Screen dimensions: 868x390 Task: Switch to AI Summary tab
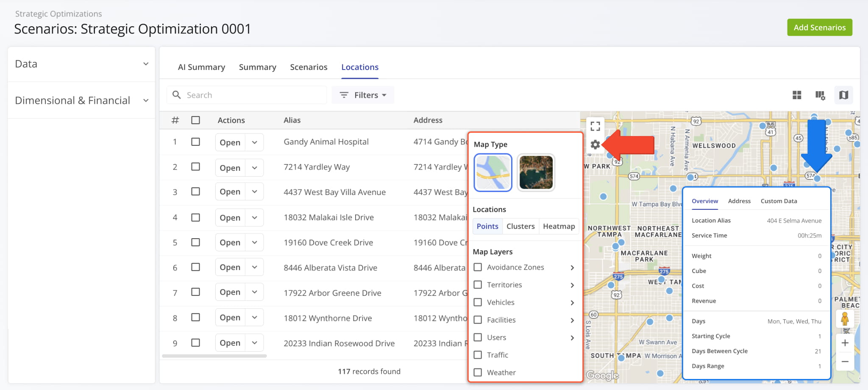(201, 67)
